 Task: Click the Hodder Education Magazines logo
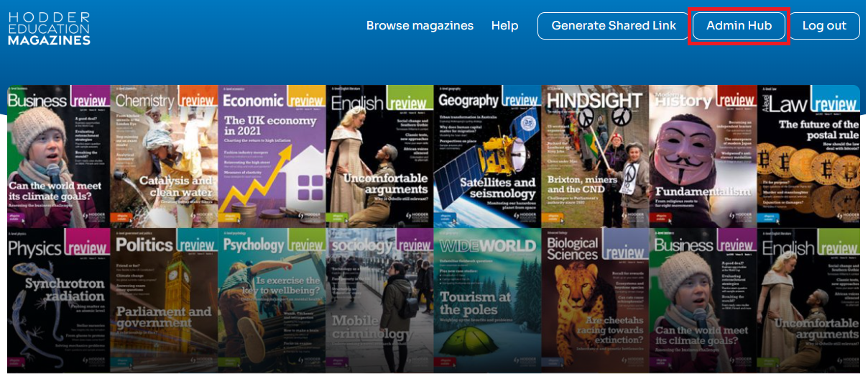pos(49,28)
